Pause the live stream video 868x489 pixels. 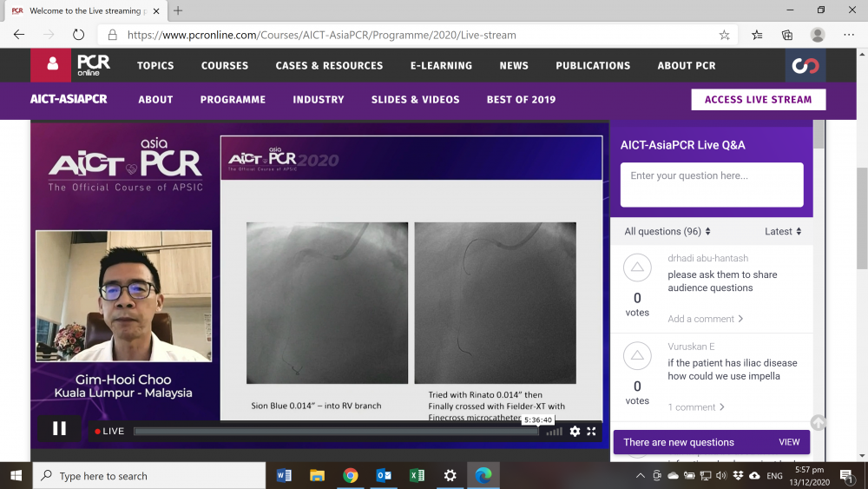tap(59, 429)
